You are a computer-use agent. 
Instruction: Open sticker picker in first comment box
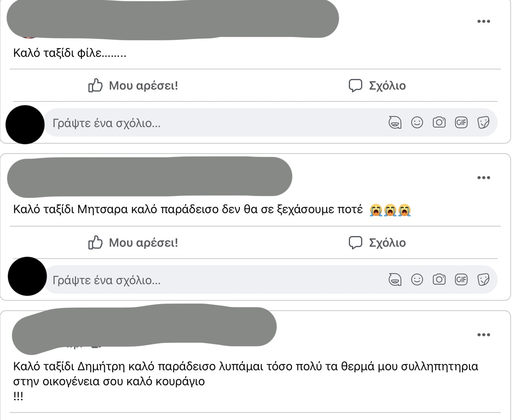(x=483, y=123)
